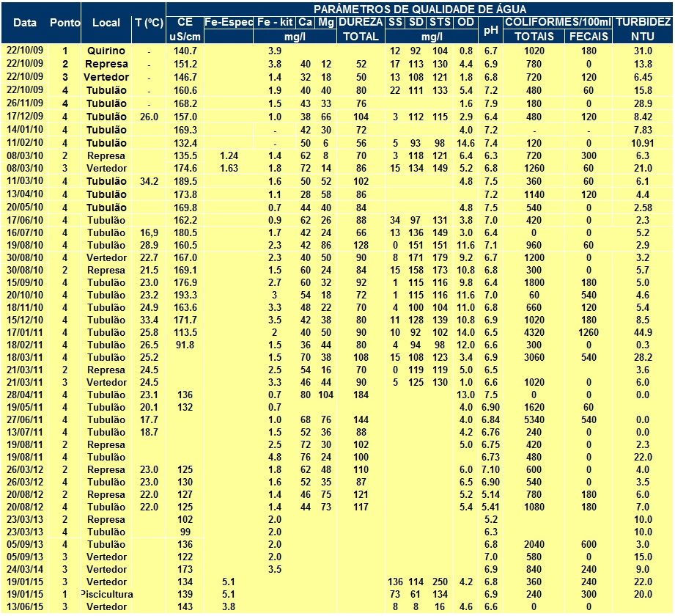Click the Data column header
The height and width of the screenshot is (616, 675).
[25, 23]
